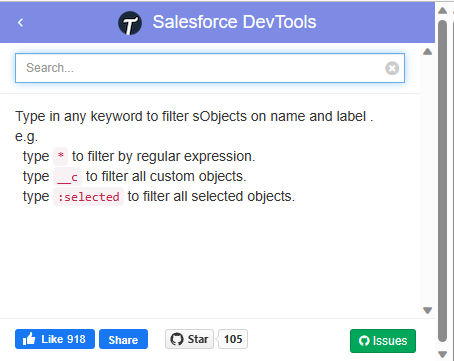The image size is (454, 361).
Task: Click the outer scrollbar up arrow
Action: click(442, 11)
